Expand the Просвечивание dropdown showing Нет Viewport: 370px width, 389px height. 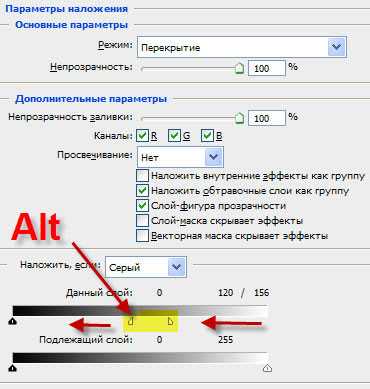(x=180, y=157)
